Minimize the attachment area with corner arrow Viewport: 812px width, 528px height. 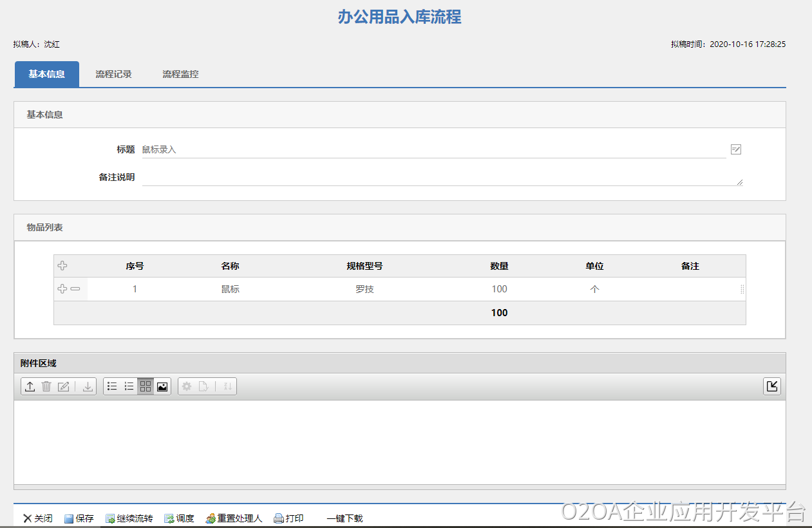click(x=771, y=386)
